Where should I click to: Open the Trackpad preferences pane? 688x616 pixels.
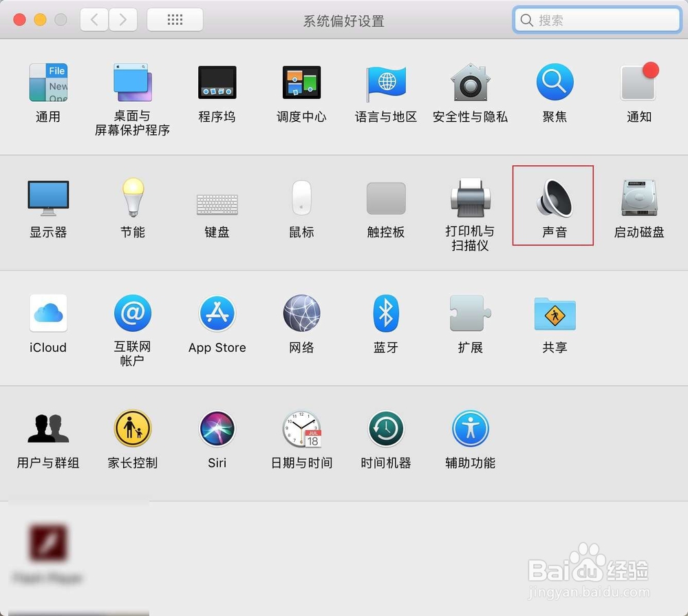[385, 198]
